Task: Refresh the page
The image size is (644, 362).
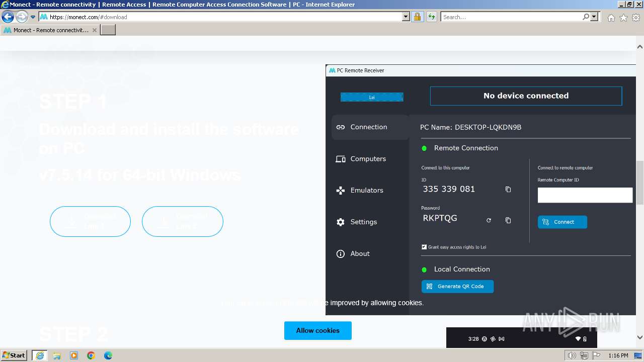Action: coord(431,17)
